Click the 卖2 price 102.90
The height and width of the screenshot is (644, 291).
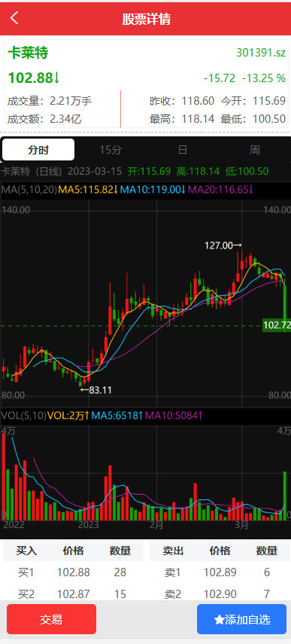[220, 594]
